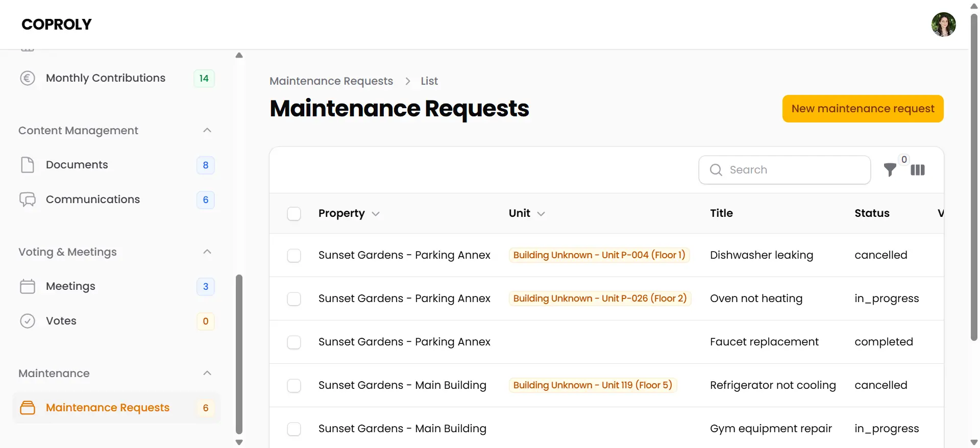980x448 pixels.
Task: Click the Status column header
Action: (872, 213)
